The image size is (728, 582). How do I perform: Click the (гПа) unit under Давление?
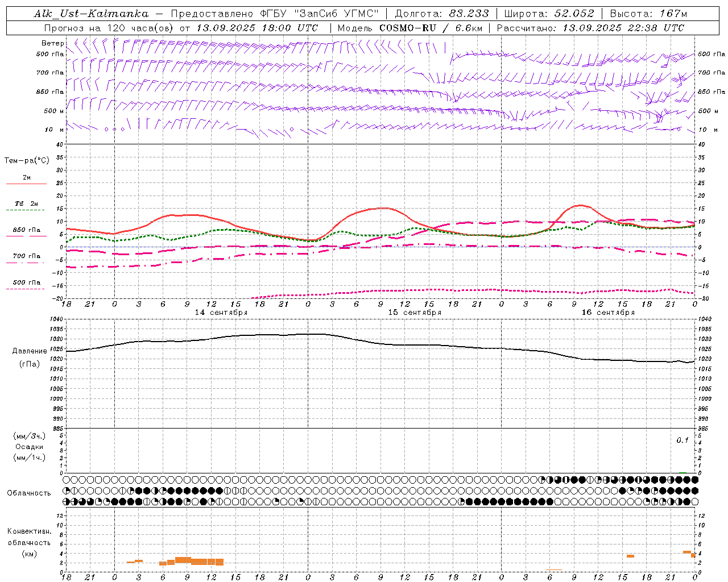[x=30, y=364]
